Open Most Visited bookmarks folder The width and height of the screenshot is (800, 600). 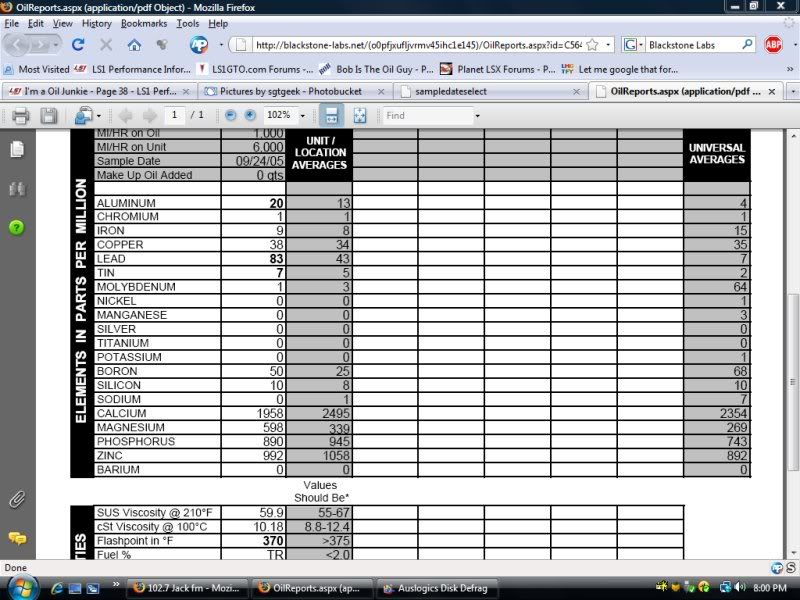[36, 69]
